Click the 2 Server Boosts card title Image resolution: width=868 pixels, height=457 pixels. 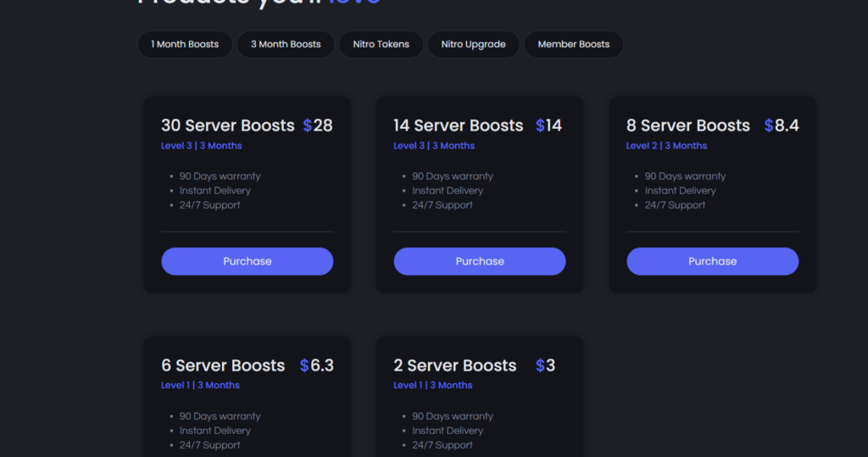pyautogui.click(x=454, y=365)
